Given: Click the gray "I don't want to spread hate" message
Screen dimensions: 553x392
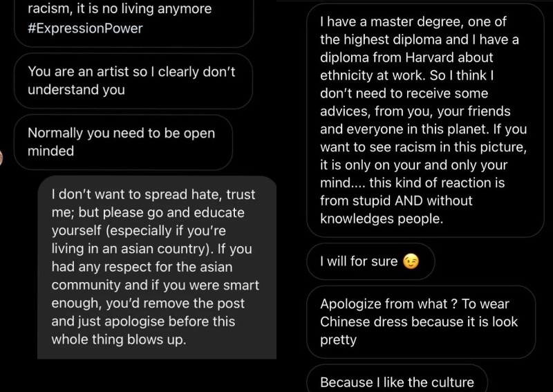Looking at the screenshot, I should 156,266.
